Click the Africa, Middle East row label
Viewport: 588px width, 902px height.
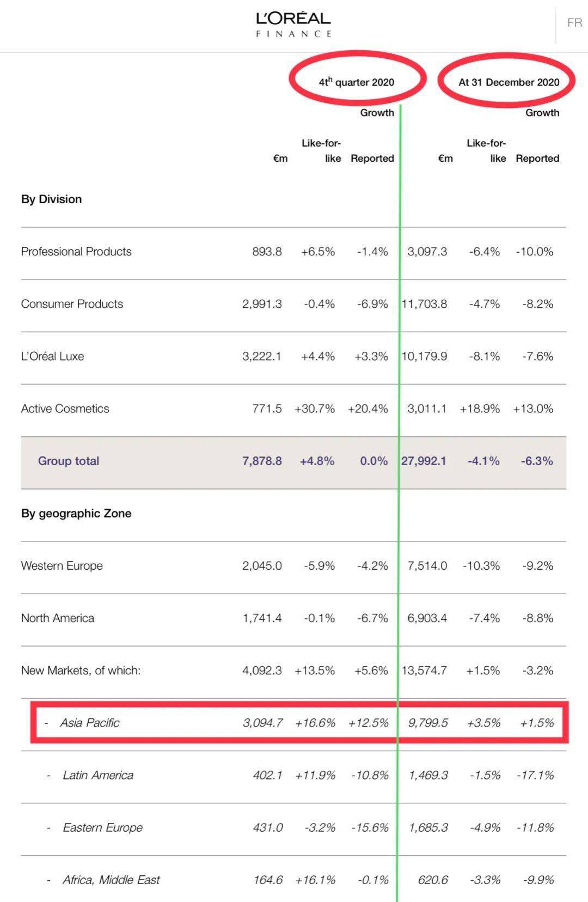tap(111, 880)
